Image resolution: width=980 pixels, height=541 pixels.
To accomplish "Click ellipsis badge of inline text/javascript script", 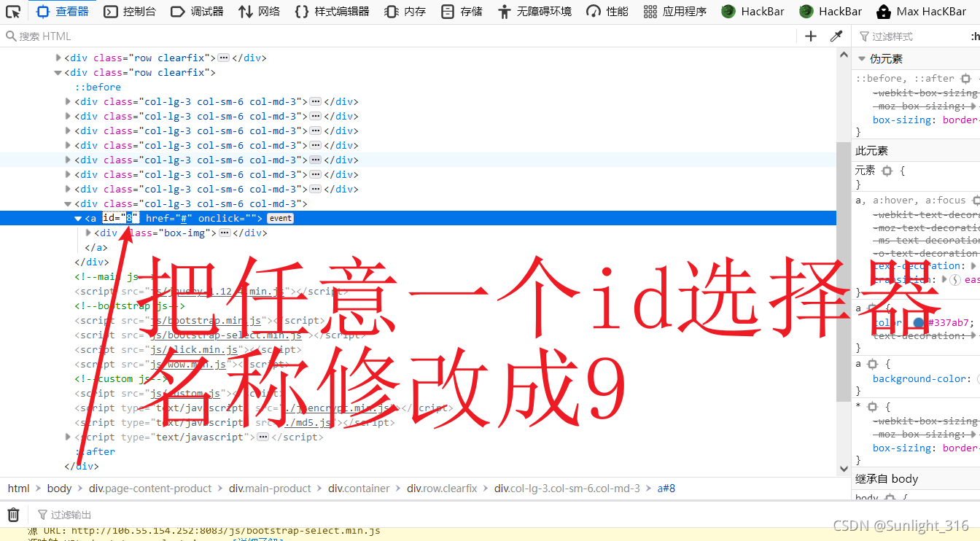I will click(262, 437).
